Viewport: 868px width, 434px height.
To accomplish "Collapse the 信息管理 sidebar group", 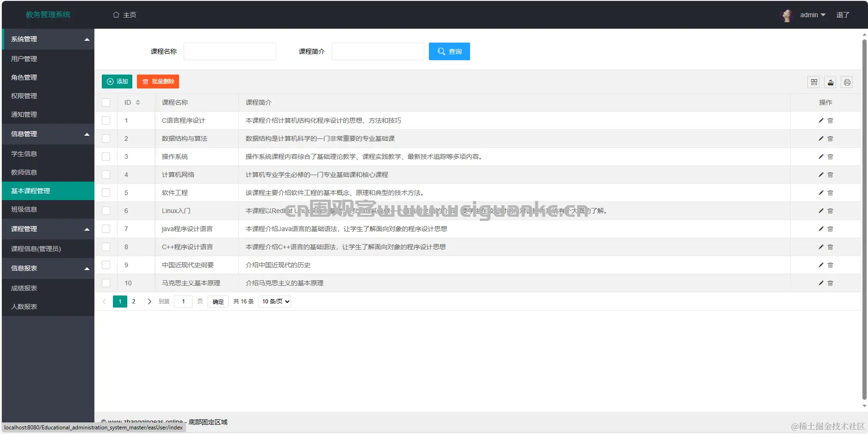I will (x=48, y=134).
